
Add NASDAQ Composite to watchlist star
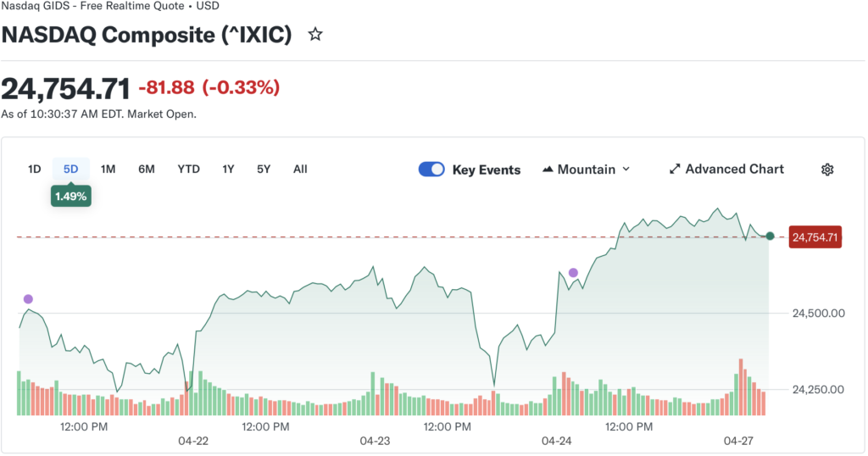(x=315, y=35)
